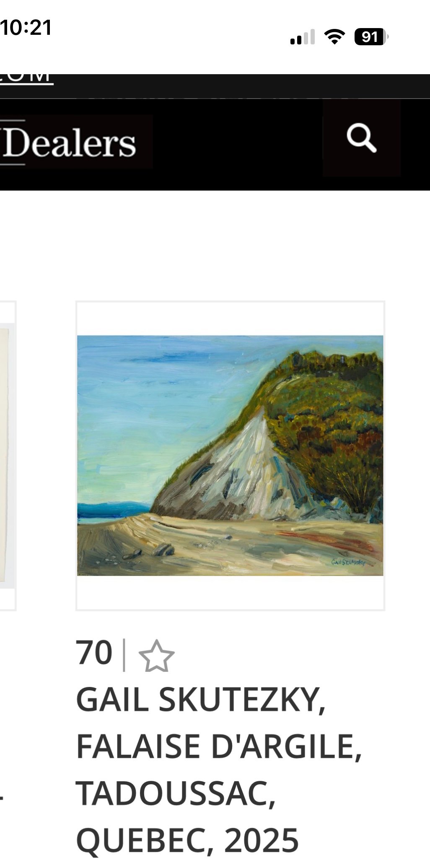Open the partially visible previous lot thumbnail
The height and width of the screenshot is (868, 430).
[x=8, y=455]
